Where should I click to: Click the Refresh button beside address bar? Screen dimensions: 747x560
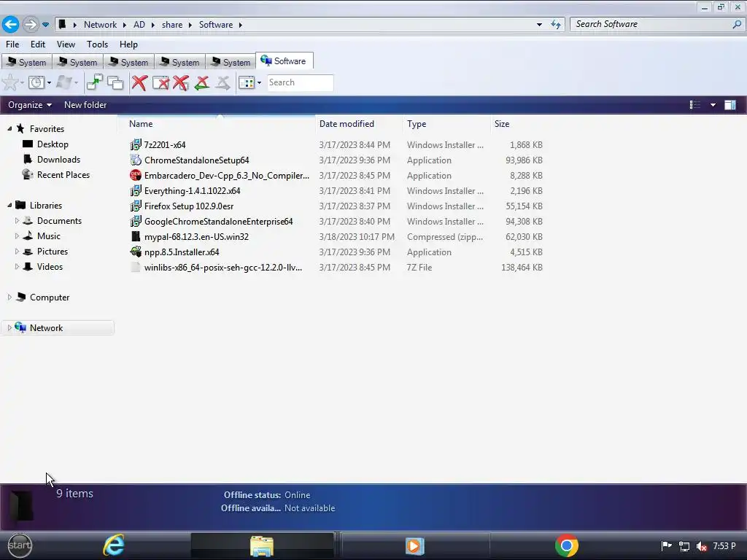tap(555, 24)
